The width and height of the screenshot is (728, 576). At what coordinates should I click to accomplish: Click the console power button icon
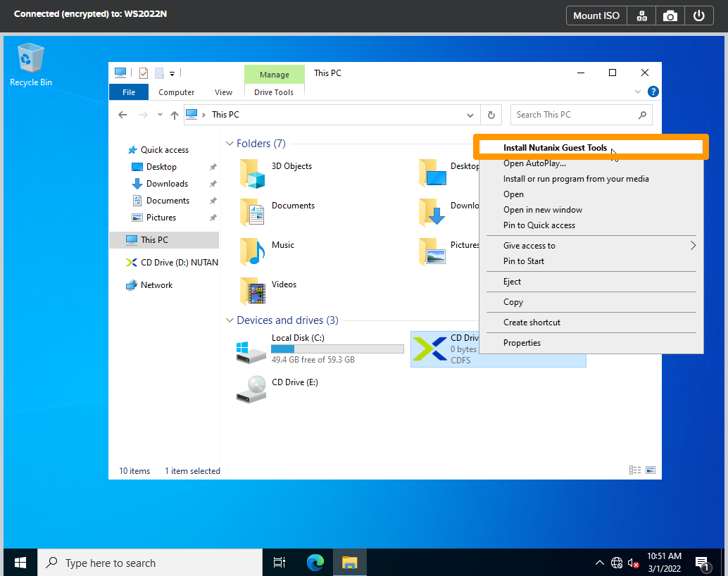pos(698,15)
